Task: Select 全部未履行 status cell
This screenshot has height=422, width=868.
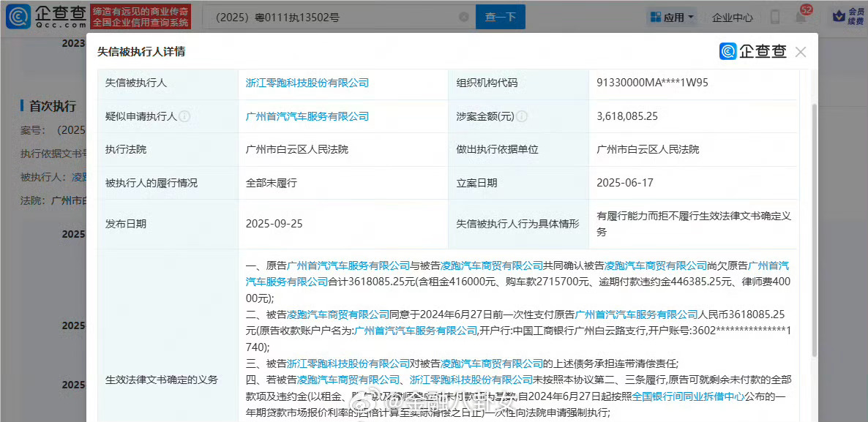Action: (x=271, y=183)
